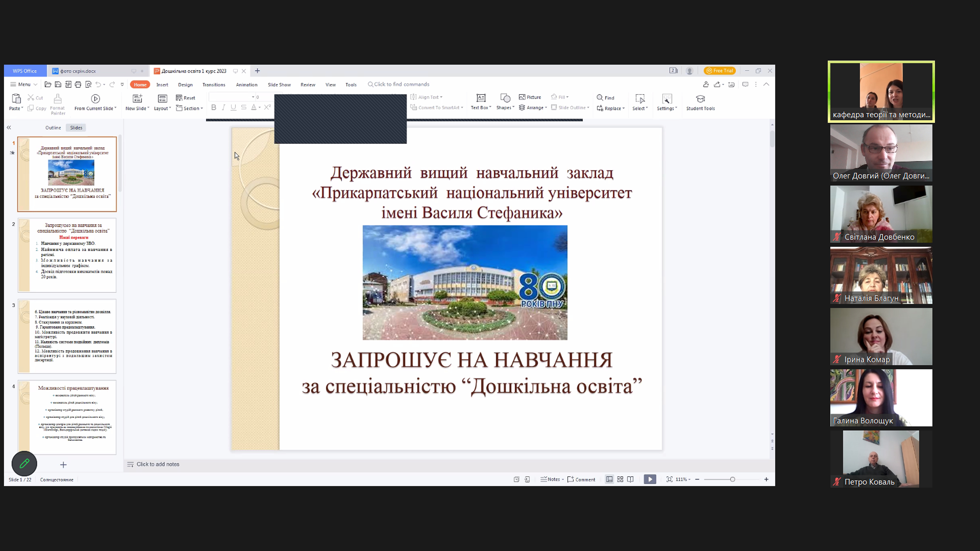Click the Reset slide button
Viewport: 980px width, 551px height.
click(186, 98)
